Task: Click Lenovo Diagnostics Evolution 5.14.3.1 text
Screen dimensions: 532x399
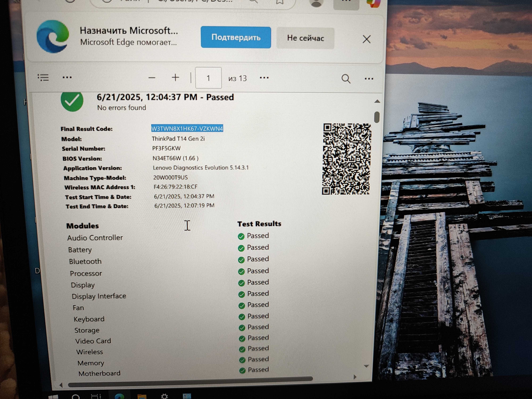Action: pyautogui.click(x=201, y=168)
